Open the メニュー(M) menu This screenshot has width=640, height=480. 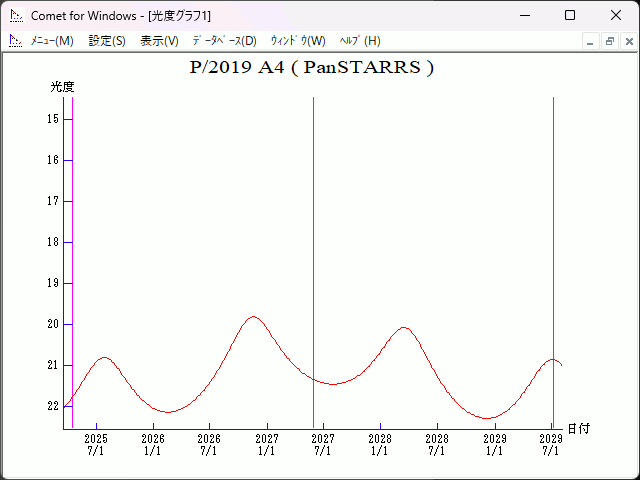click(x=52, y=41)
